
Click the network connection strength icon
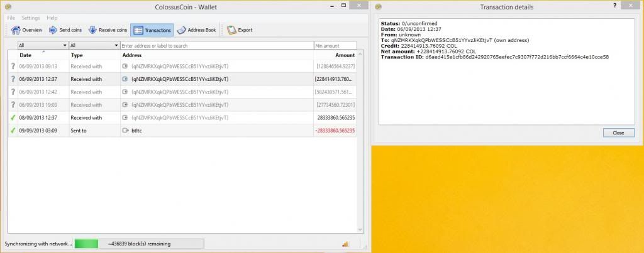(345, 244)
